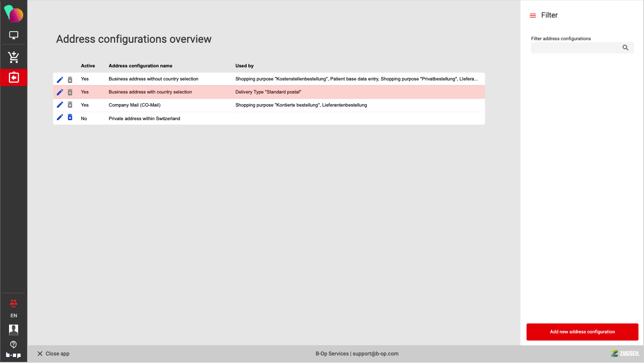Add new address configuration

coord(582,332)
